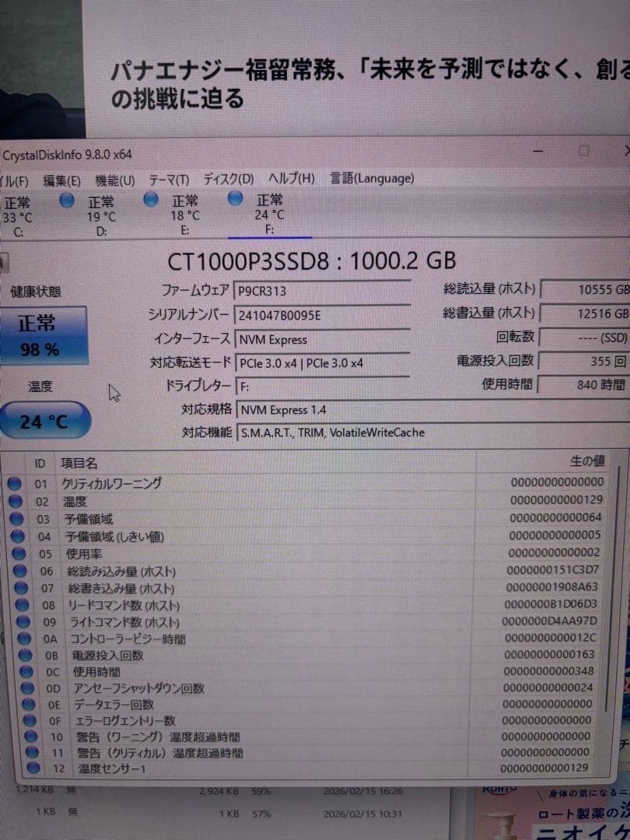
Task: Click status icon for 12 温度センサー1
Action: pos(33,768)
